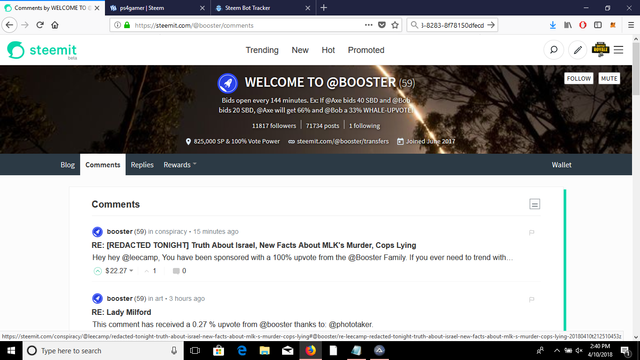Save page to Pocket
The image size is (640, 360).
click(x=382, y=25)
